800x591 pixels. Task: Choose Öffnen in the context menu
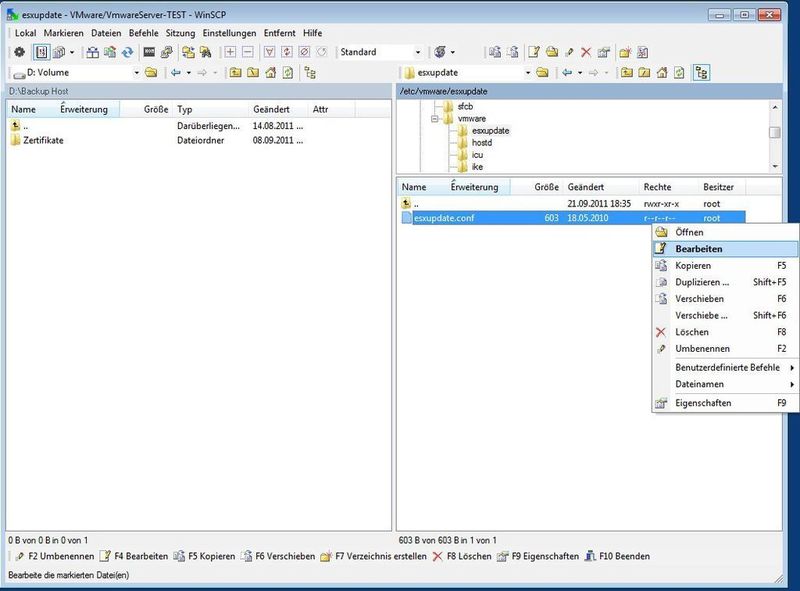pos(725,232)
